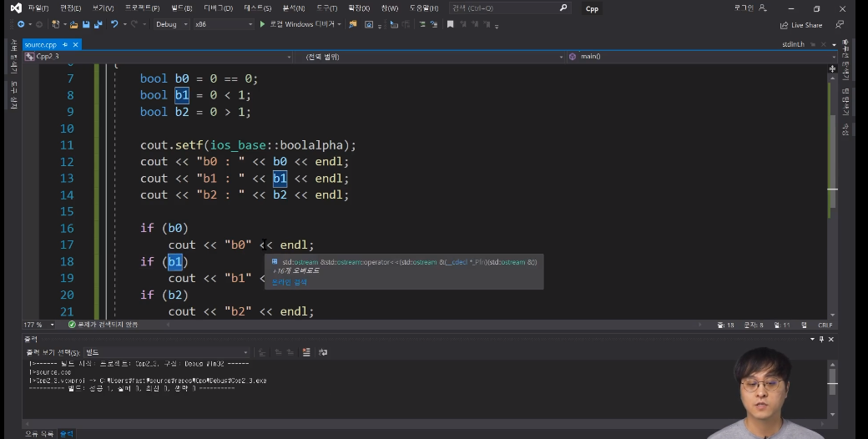Click the source.cpp tab title
The height and width of the screenshot is (439, 868).
point(40,44)
